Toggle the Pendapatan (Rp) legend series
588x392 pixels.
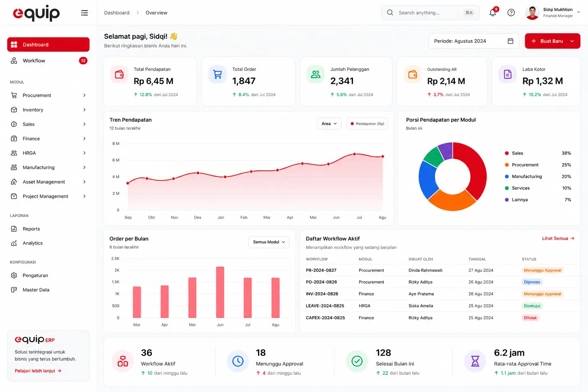[367, 124]
